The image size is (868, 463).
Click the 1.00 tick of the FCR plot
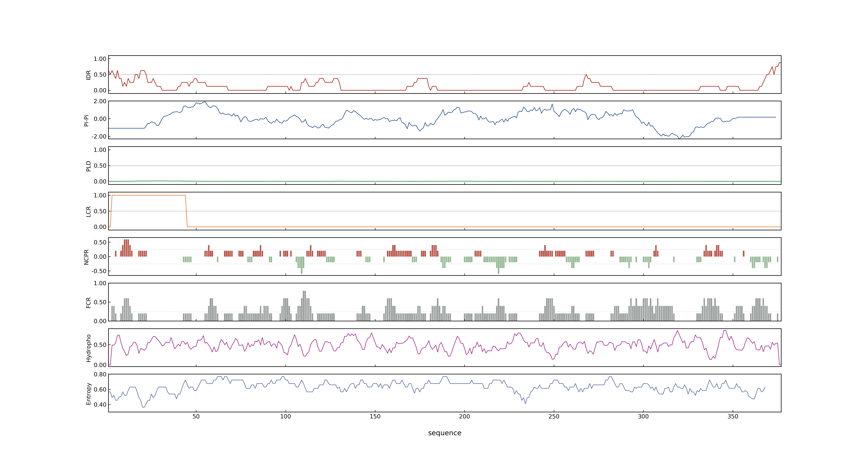click(100, 283)
